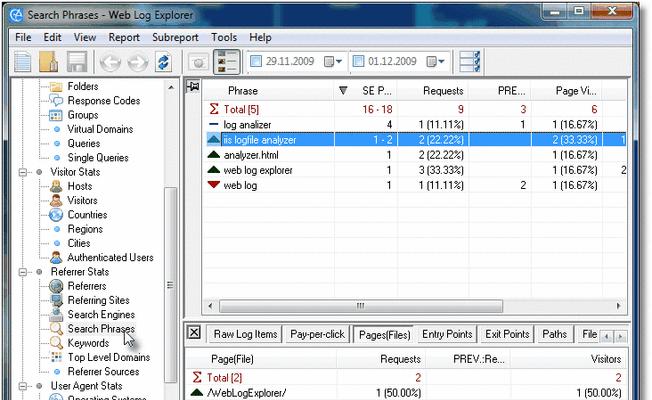
Task: Click the horizontal scrollbar right arrow
Action: point(619,306)
